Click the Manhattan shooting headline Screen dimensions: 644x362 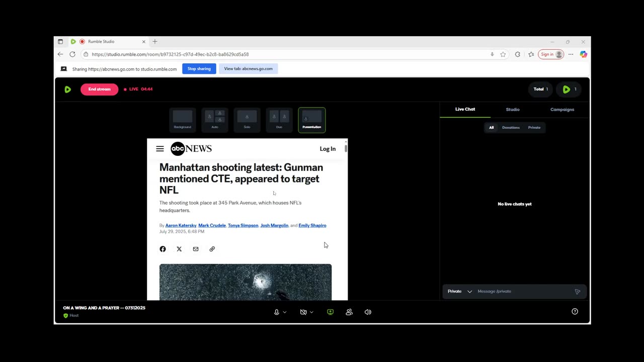[242, 178]
